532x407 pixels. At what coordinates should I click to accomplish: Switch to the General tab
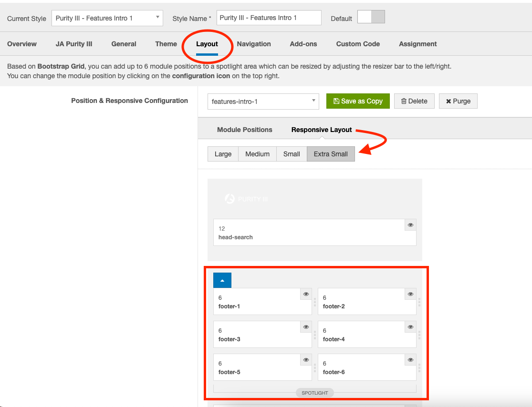point(124,44)
